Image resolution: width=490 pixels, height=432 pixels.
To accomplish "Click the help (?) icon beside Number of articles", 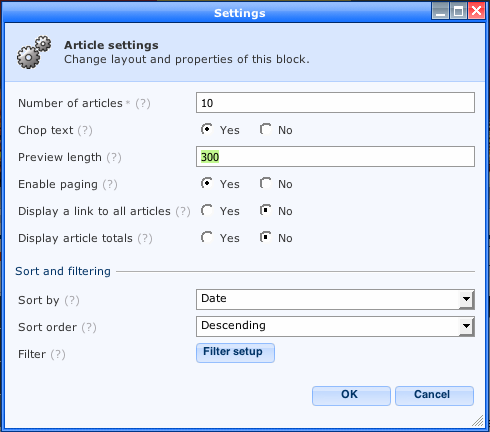I will coord(143,103).
